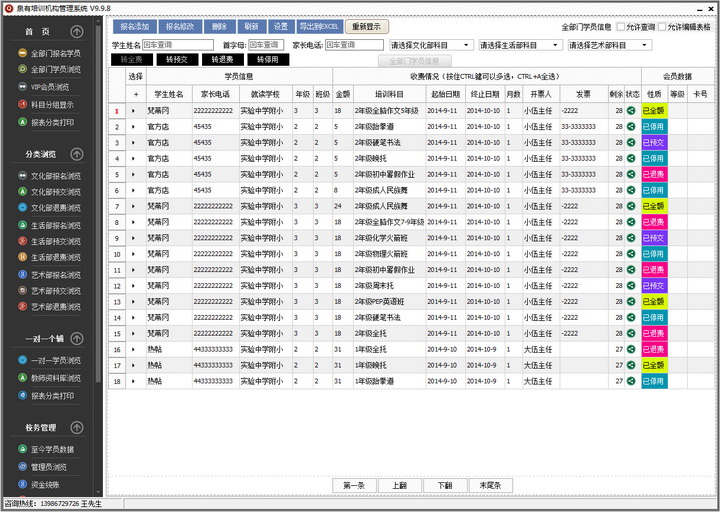Collapse the 一对一个辅 sidebar section
720x512 pixels.
point(77,339)
